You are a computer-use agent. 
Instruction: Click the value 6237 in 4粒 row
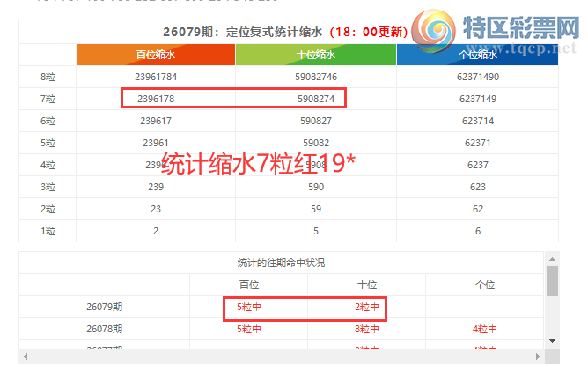coord(478,165)
